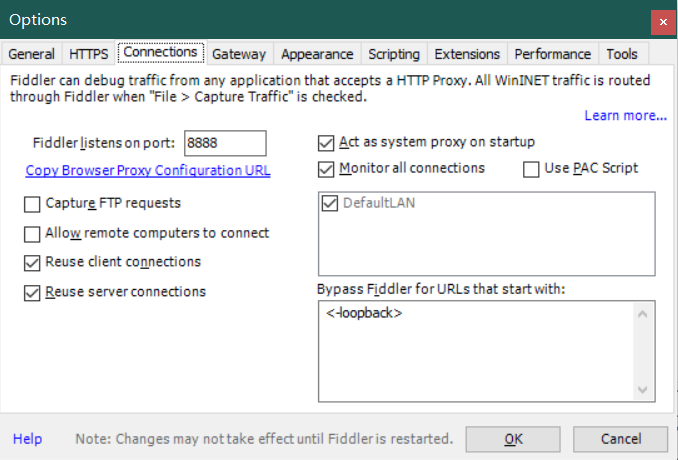Screen dimensions: 678x460
Task: Switch to the Extensions tab
Action: 467,54
